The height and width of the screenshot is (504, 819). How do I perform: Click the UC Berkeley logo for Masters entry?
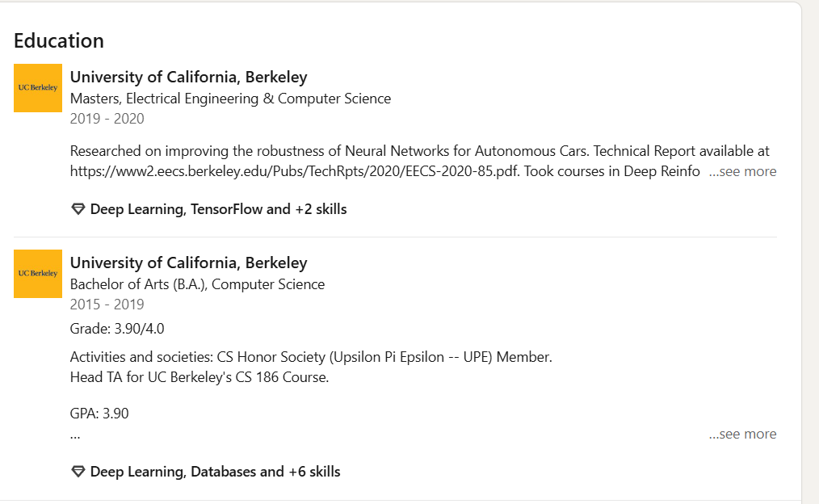[38, 88]
